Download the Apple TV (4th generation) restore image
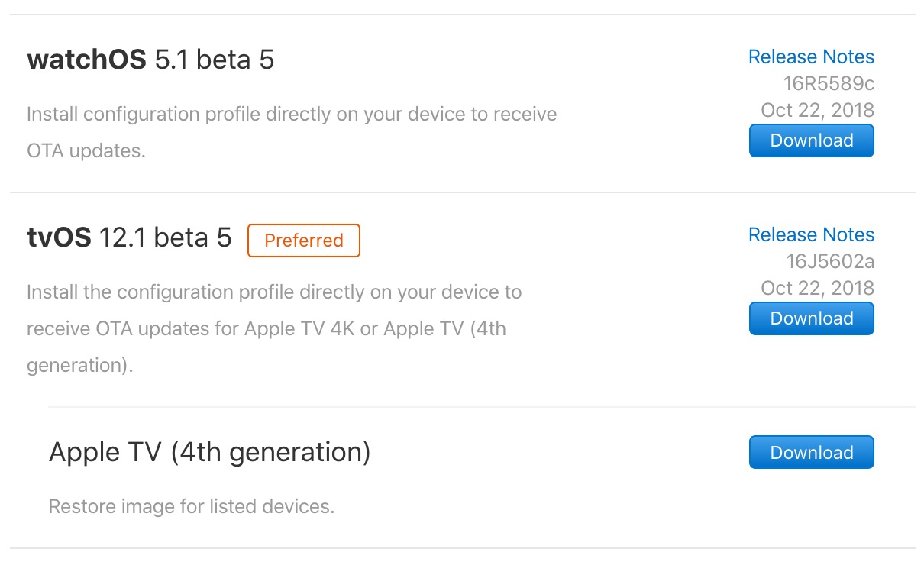Screen dimensions: 924x562 pyautogui.click(x=811, y=453)
